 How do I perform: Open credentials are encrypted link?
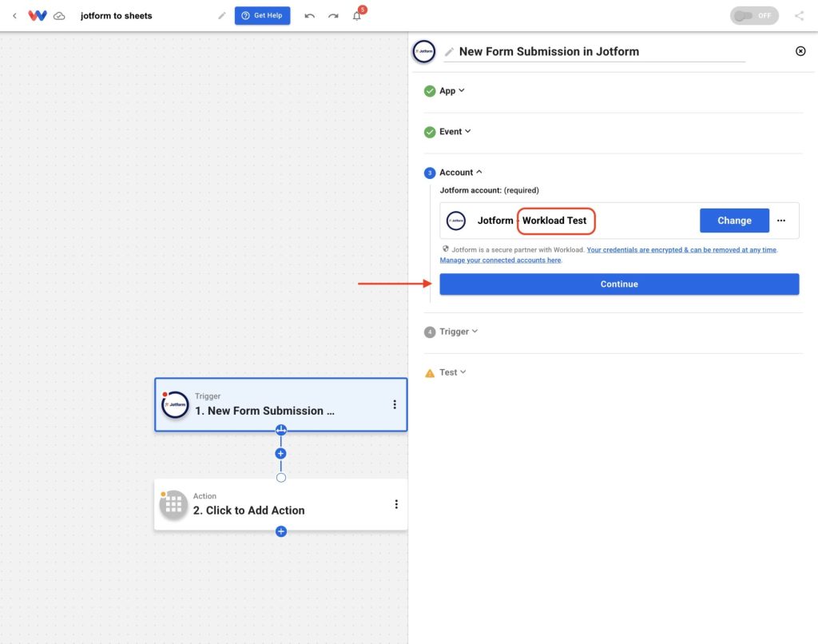tap(681, 250)
